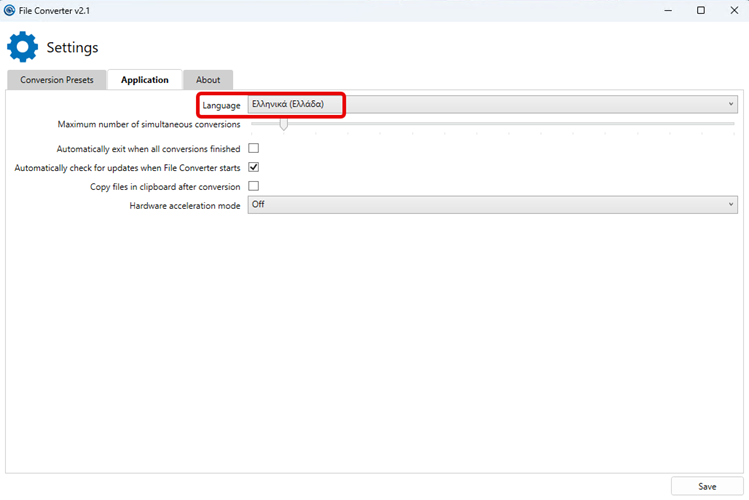Click the Settings heading text

pyautogui.click(x=72, y=48)
